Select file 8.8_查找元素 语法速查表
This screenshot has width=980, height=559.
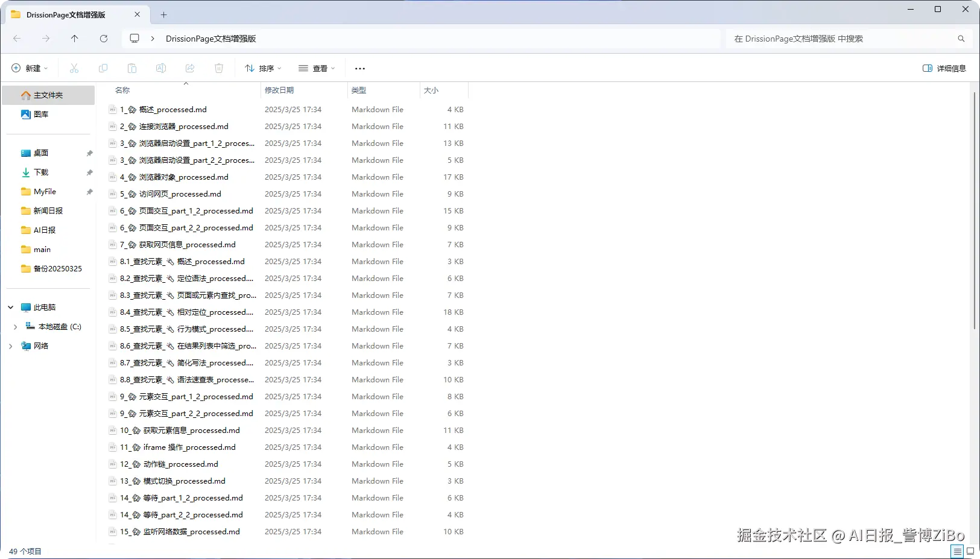click(x=288, y=380)
